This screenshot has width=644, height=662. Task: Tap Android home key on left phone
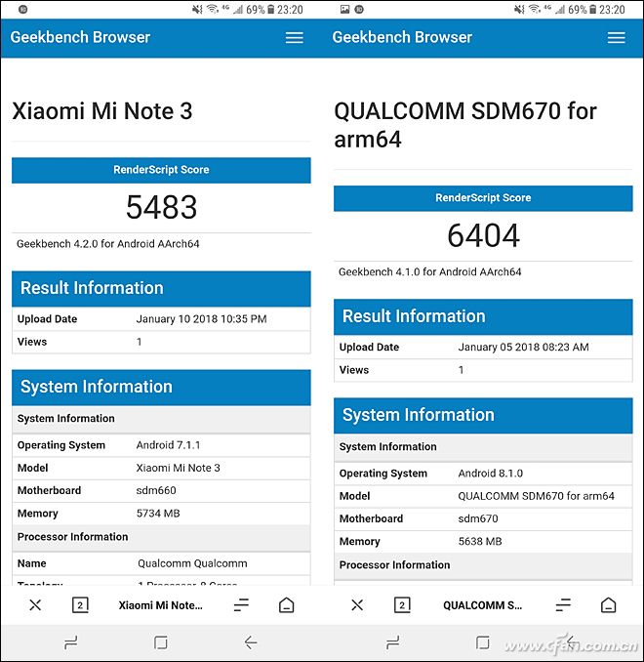click(160, 642)
